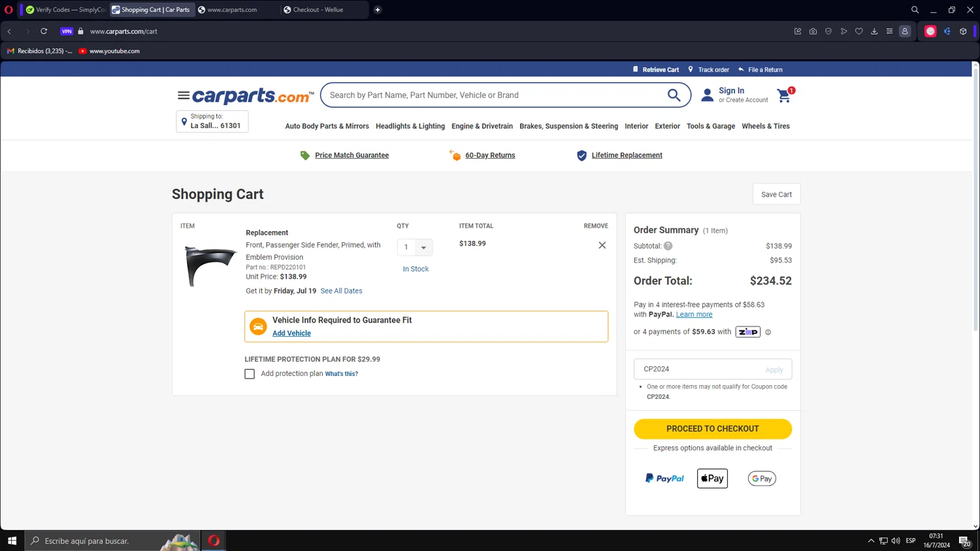Click the browser back arrow
The width and height of the screenshot is (980, 551).
click(x=10, y=31)
